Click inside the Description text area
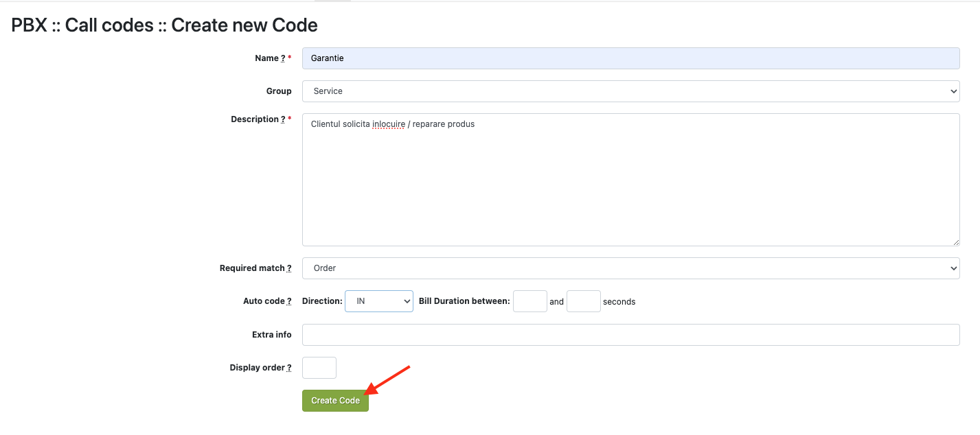This screenshot has width=980, height=435. click(x=630, y=185)
